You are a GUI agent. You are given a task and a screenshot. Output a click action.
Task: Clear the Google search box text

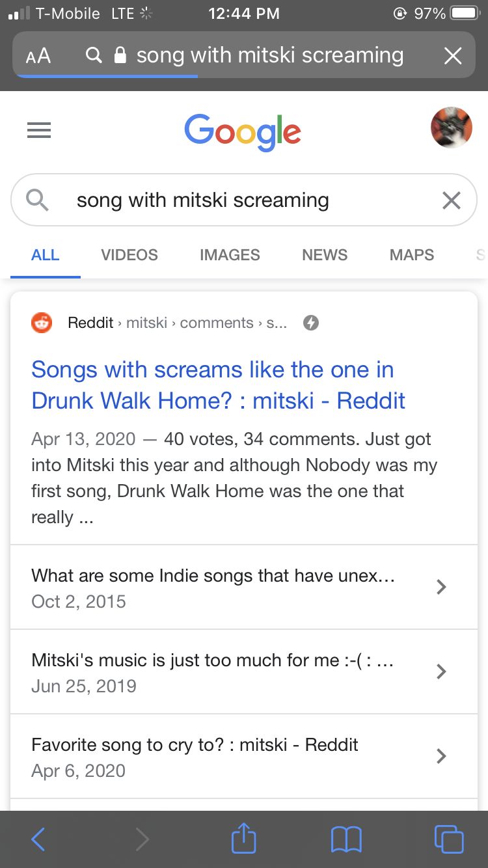(x=451, y=200)
